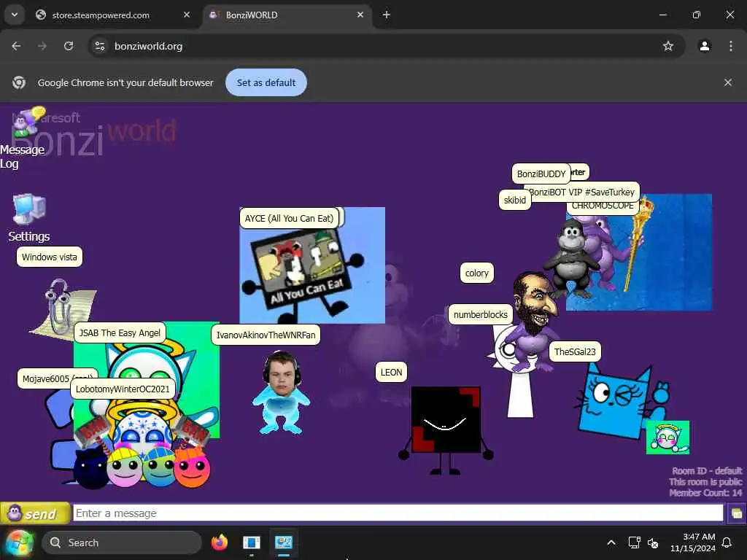This screenshot has width=747, height=560.
Task: Focus the Enter a message field
Action: coord(398,513)
